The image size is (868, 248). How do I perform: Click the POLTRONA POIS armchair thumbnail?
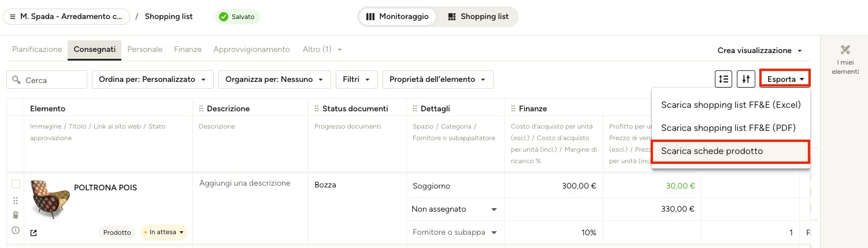click(50, 199)
